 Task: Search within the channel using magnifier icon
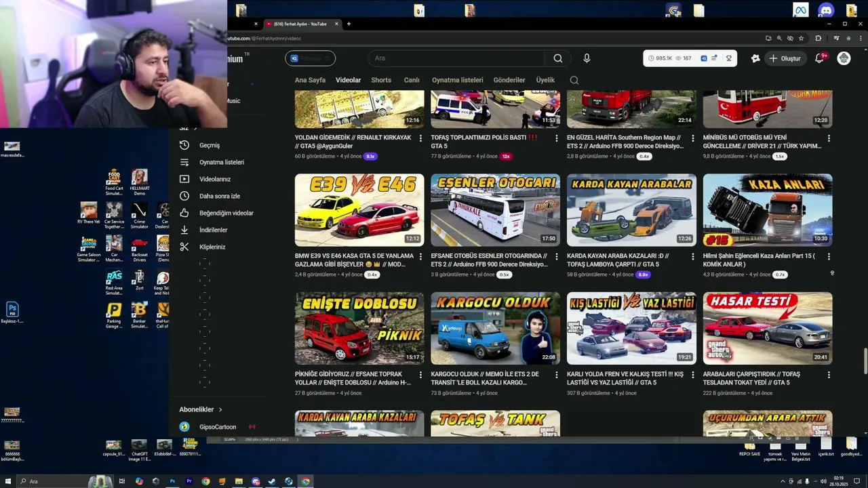pos(574,80)
